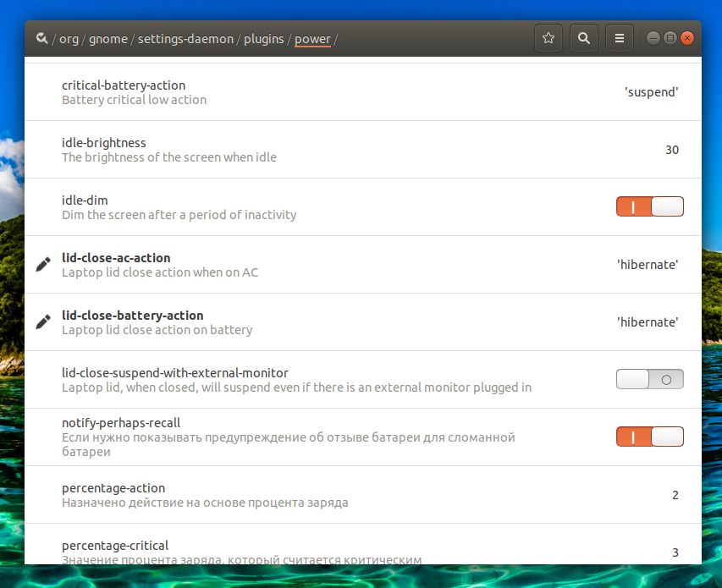Open the lid-close-battery-action key
This screenshot has height=588, width=722.
pyautogui.click(x=363, y=322)
